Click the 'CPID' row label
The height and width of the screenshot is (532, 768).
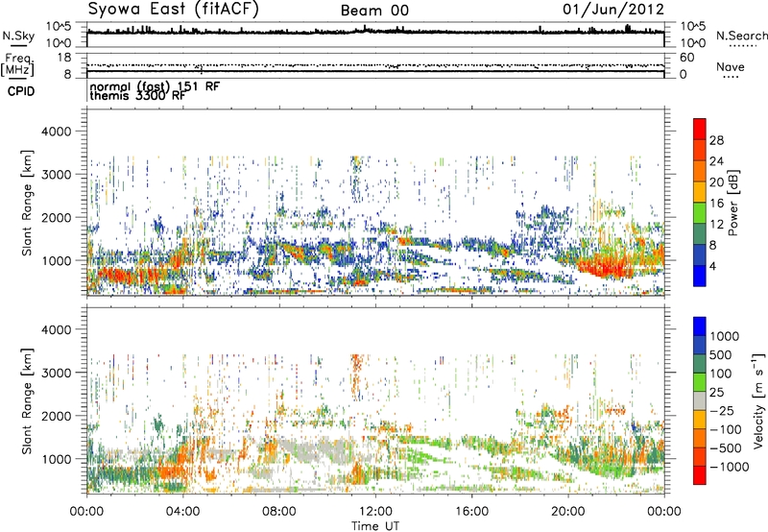tap(21, 91)
